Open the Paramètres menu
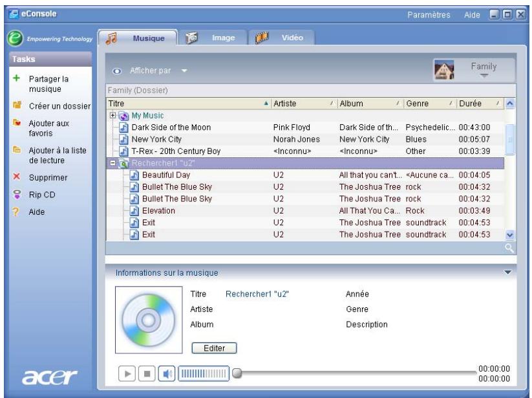The height and width of the screenshot is (398, 532). 429,15
